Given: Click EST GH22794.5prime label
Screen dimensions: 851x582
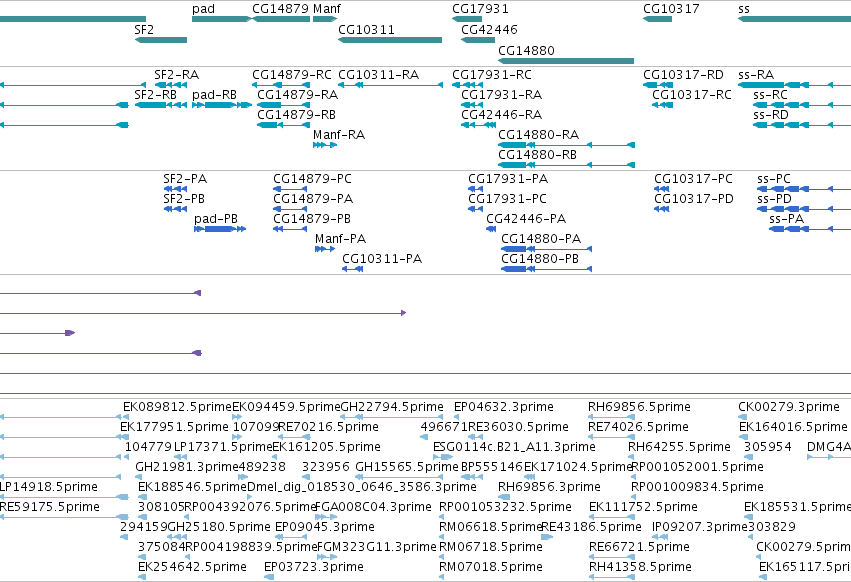Looking at the screenshot, I should [x=392, y=407].
